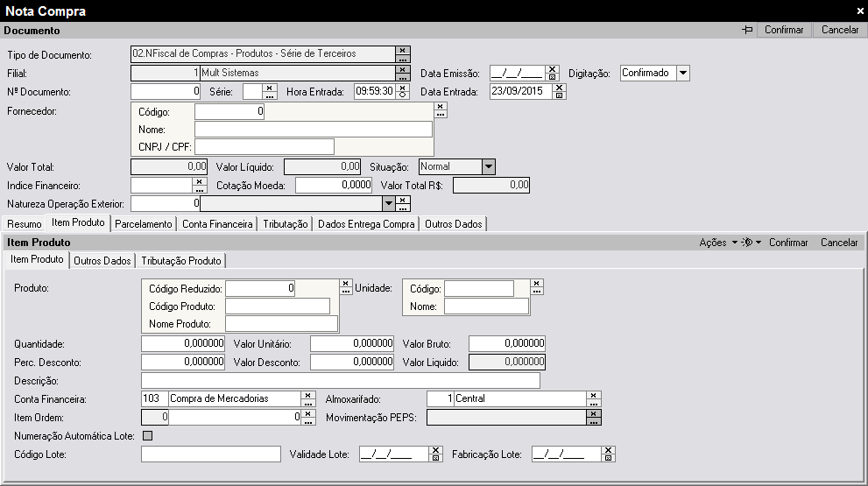The height and width of the screenshot is (486, 868).
Task: Click the Valor Desconto field
Action: (x=352, y=362)
